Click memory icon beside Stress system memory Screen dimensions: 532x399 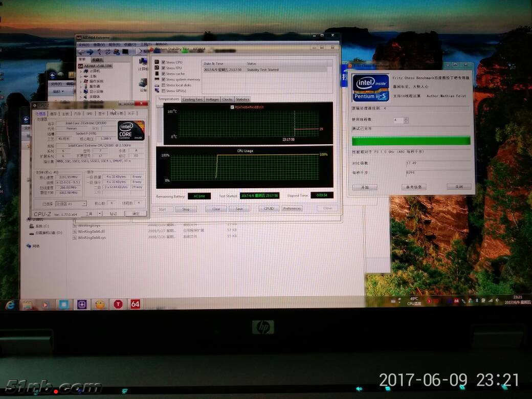click(157, 79)
